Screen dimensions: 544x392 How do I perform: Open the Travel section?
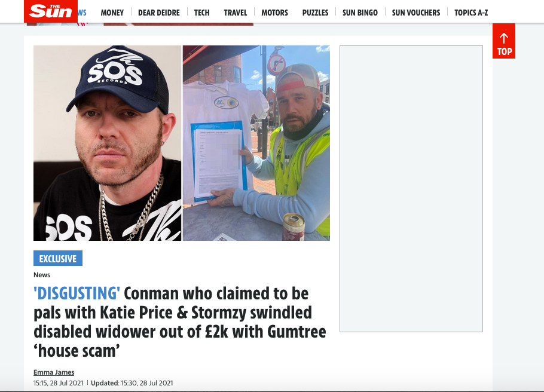(x=235, y=13)
